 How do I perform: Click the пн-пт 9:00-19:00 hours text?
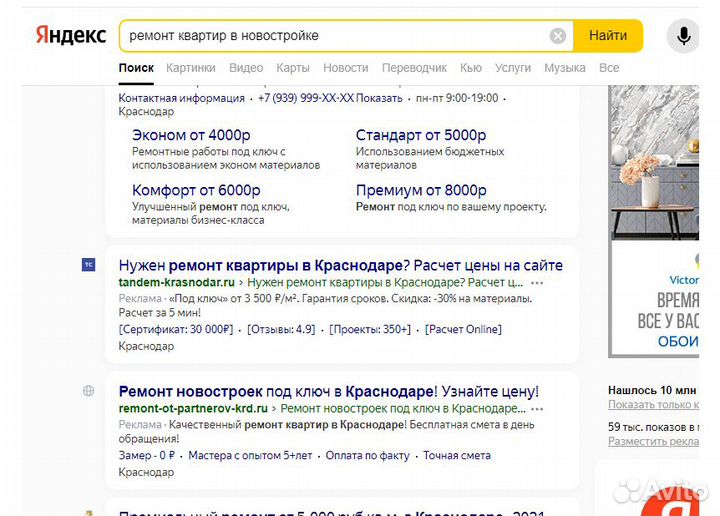coord(457,98)
